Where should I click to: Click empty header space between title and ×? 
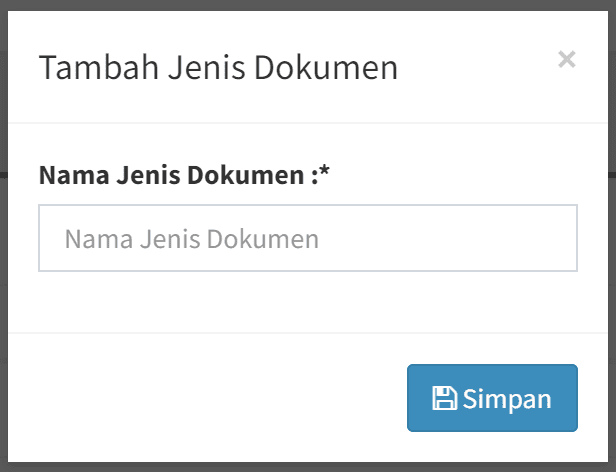(x=480, y=68)
